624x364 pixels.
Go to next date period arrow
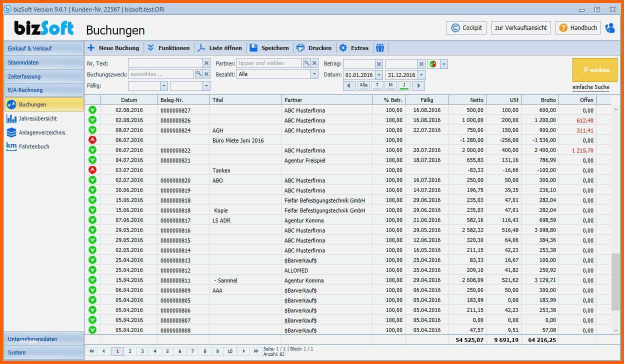coord(418,86)
